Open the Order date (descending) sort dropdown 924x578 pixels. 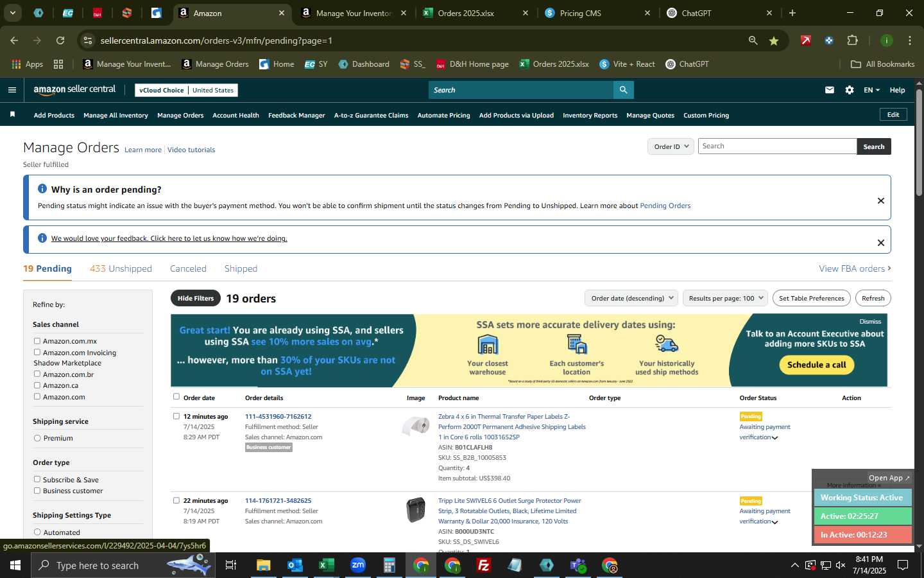click(x=631, y=298)
